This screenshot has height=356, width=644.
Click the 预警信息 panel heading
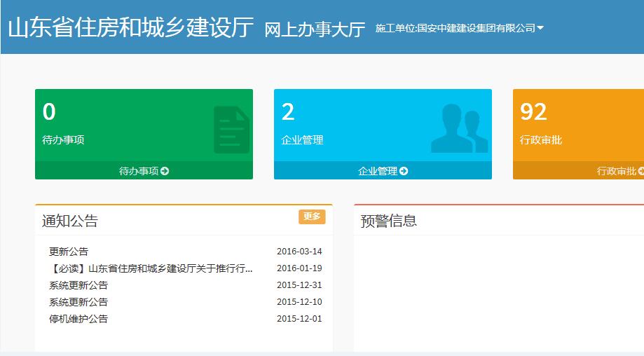388,221
